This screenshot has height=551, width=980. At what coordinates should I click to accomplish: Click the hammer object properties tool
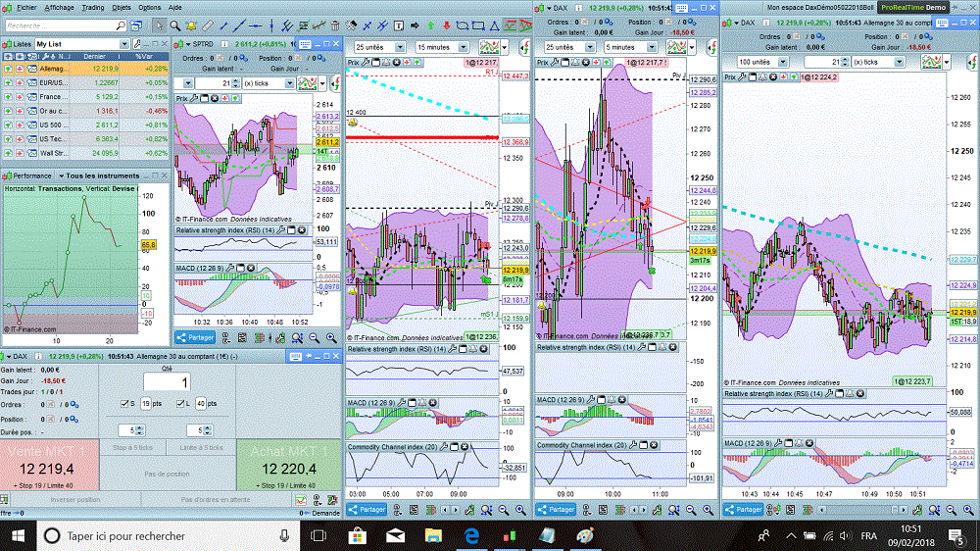point(351,25)
